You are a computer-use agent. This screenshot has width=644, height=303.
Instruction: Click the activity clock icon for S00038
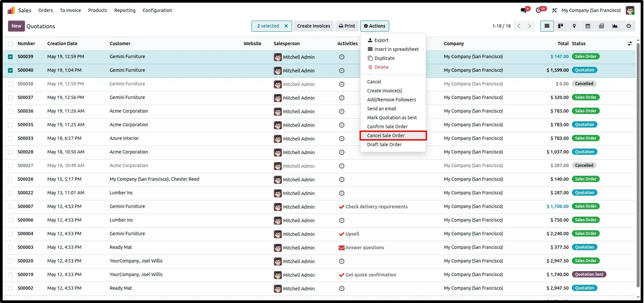[342, 84]
